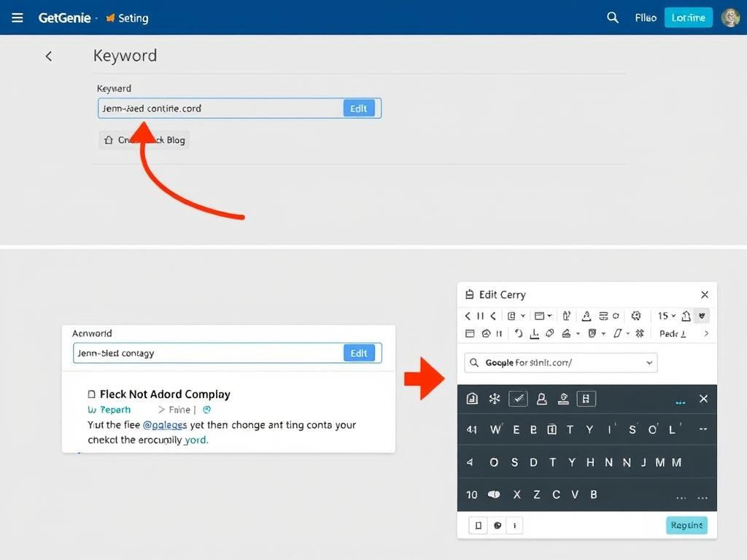Viewport: 747px width, 560px height.
Task: Click the search magnifier icon in header
Action: [613, 17]
